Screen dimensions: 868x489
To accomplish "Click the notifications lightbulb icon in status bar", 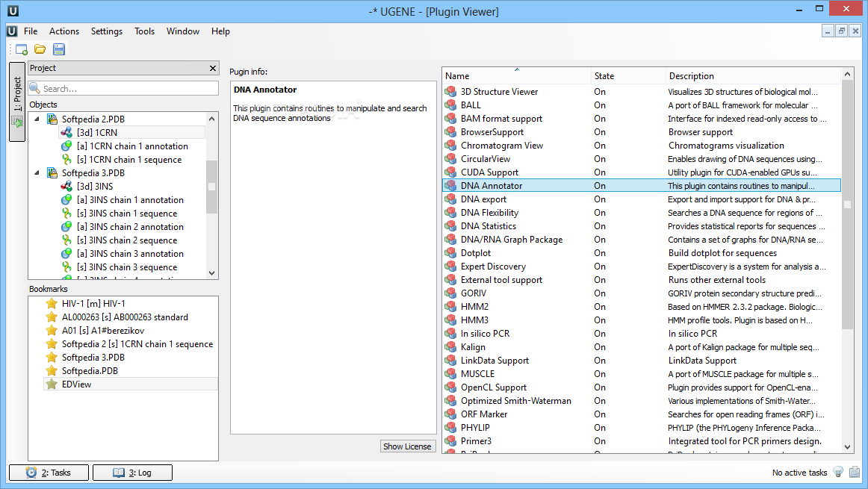I will click(838, 472).
